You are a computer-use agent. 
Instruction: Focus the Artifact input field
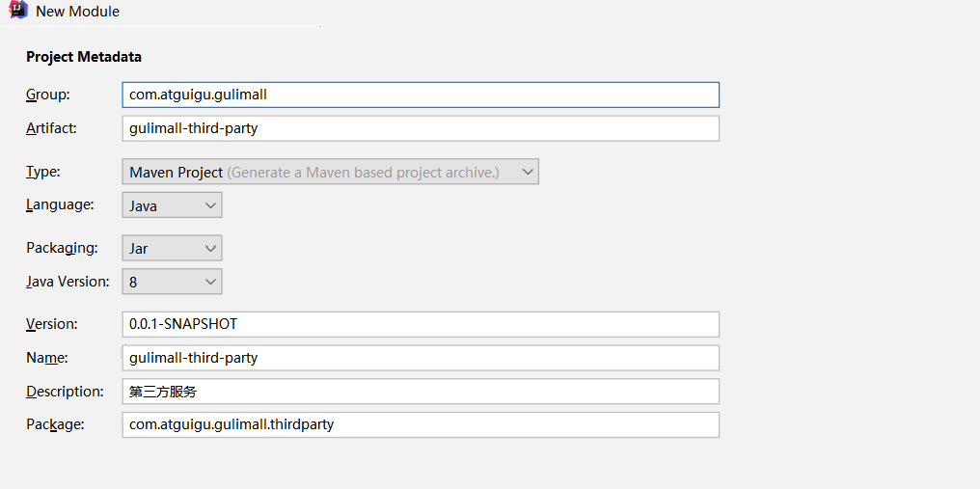coord(421,128)
